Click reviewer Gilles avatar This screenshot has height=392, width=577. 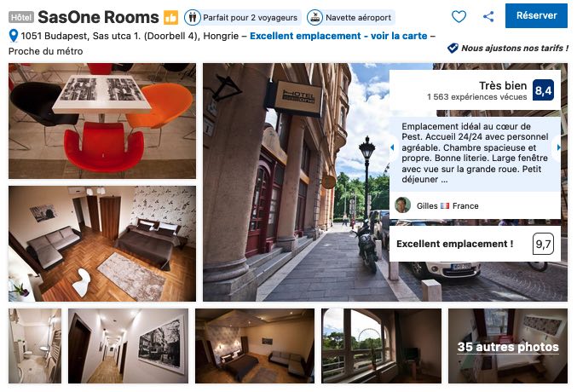point(402,205)
